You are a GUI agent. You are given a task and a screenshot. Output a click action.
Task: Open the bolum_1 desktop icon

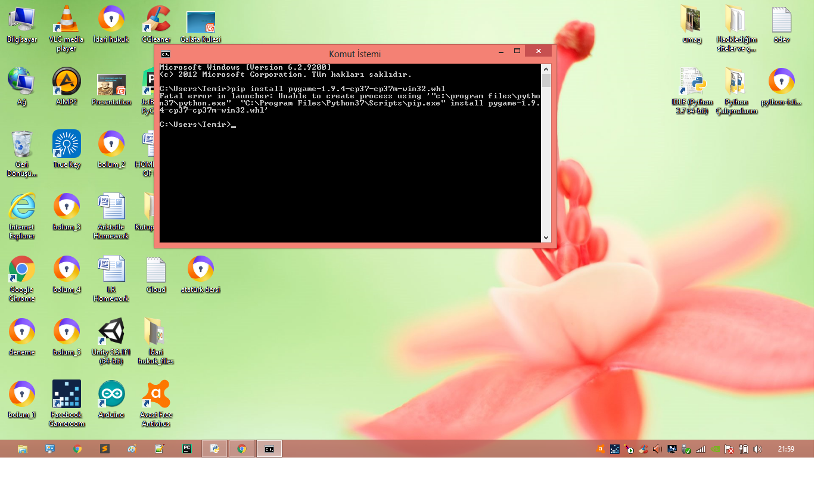[x=21, y=399]
